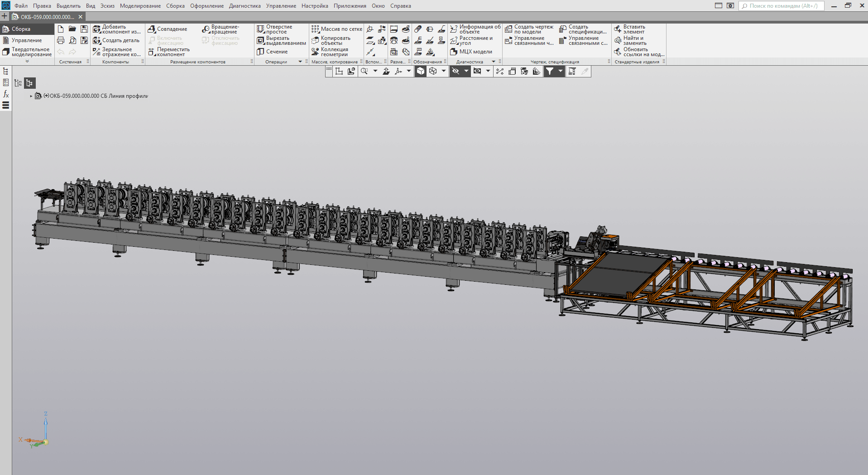Toggle hidden objects eye icon

coord(456,71)
